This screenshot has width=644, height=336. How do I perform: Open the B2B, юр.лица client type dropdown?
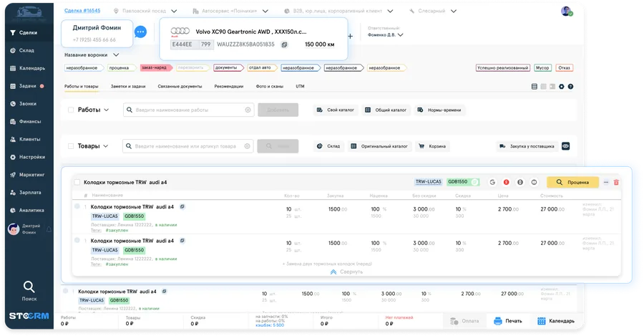tap(390, 11)
